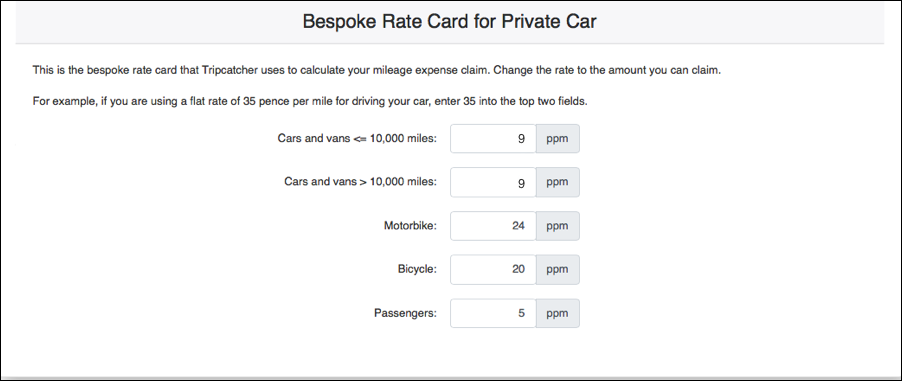Screen dimensions: 902x381
Task: Click the "Passengers:" field label
Action: click(406, 314)
